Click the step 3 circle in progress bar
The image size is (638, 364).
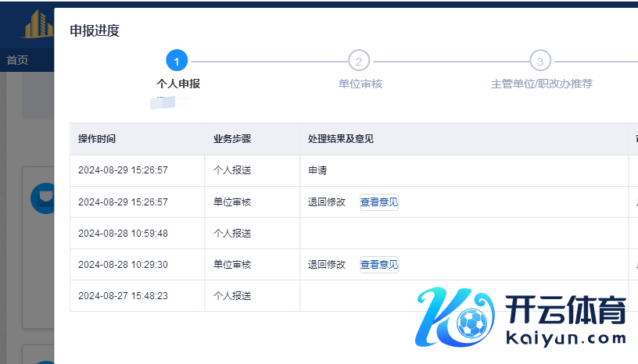[539, 61]
